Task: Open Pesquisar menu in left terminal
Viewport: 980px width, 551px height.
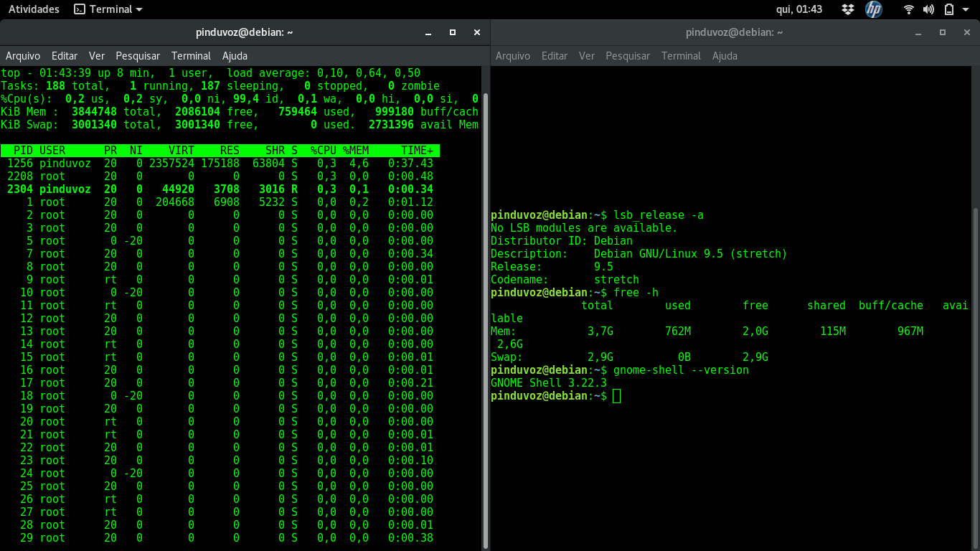Action: tap(138, 55)
